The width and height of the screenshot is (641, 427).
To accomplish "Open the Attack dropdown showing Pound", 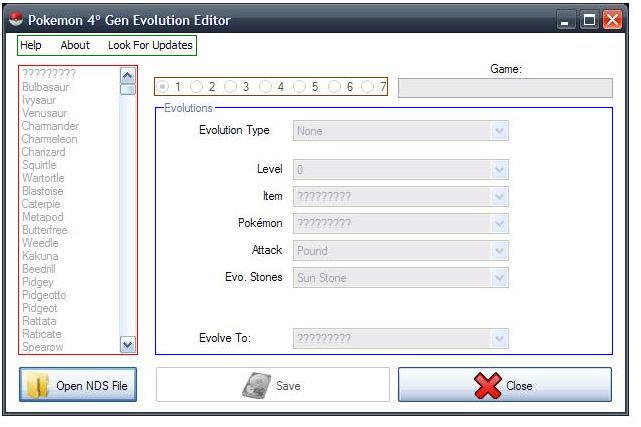I will click(499, 250).
